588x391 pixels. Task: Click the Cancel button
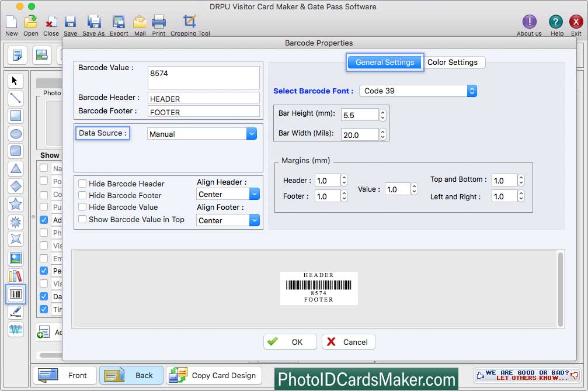pos(349,342)
